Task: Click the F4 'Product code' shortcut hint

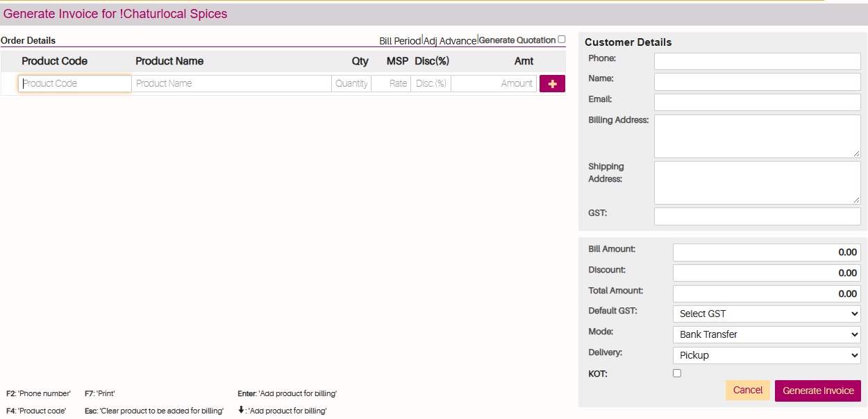Action: [x=36, y=411]
